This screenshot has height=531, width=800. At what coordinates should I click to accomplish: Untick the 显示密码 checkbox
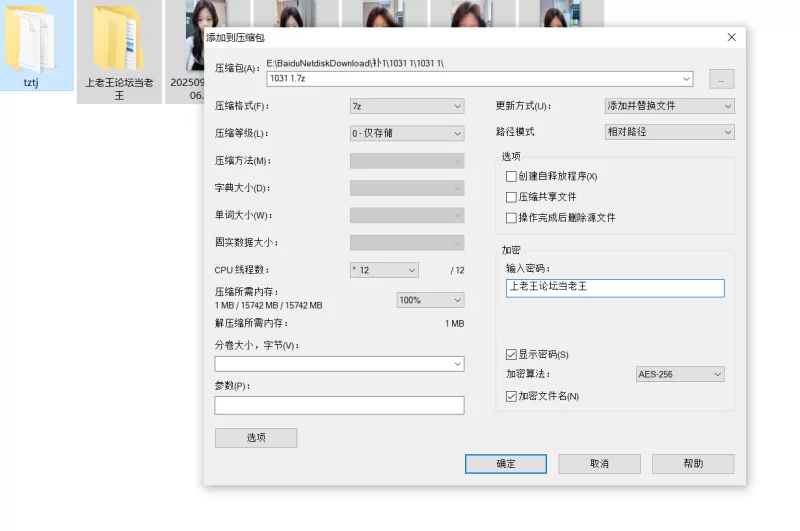pos(512,354)
